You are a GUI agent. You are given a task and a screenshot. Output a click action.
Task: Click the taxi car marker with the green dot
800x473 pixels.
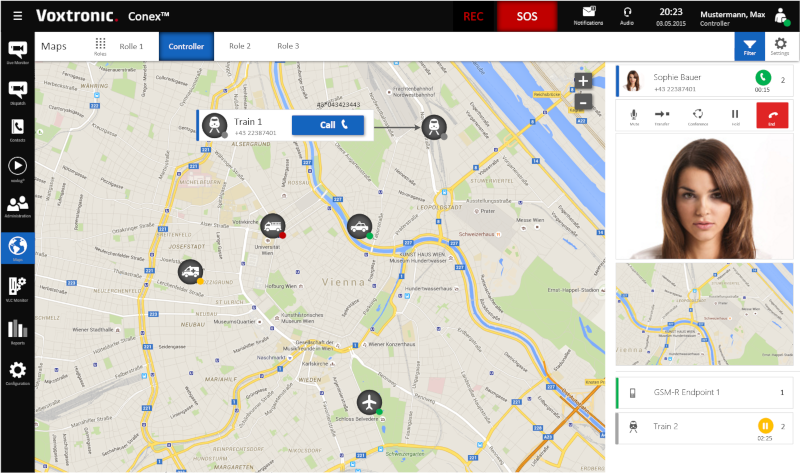(360, 226)
